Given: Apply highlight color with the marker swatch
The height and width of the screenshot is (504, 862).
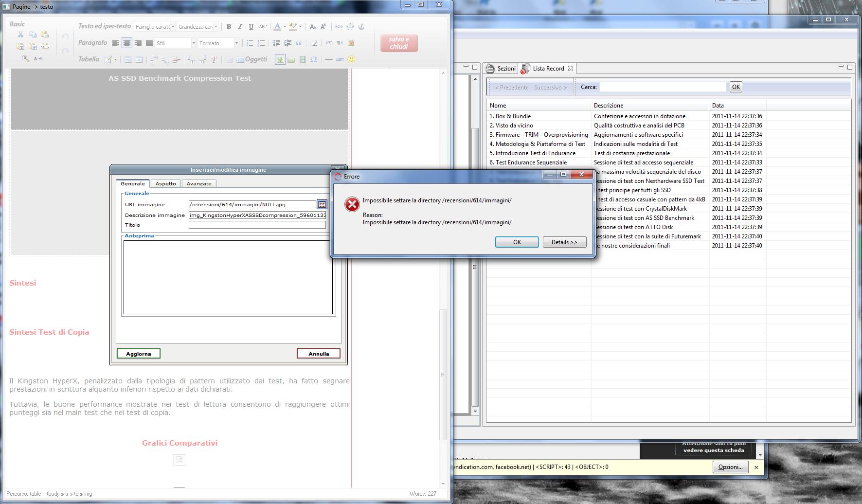Looking at the screenshot, I should point(293,27).
